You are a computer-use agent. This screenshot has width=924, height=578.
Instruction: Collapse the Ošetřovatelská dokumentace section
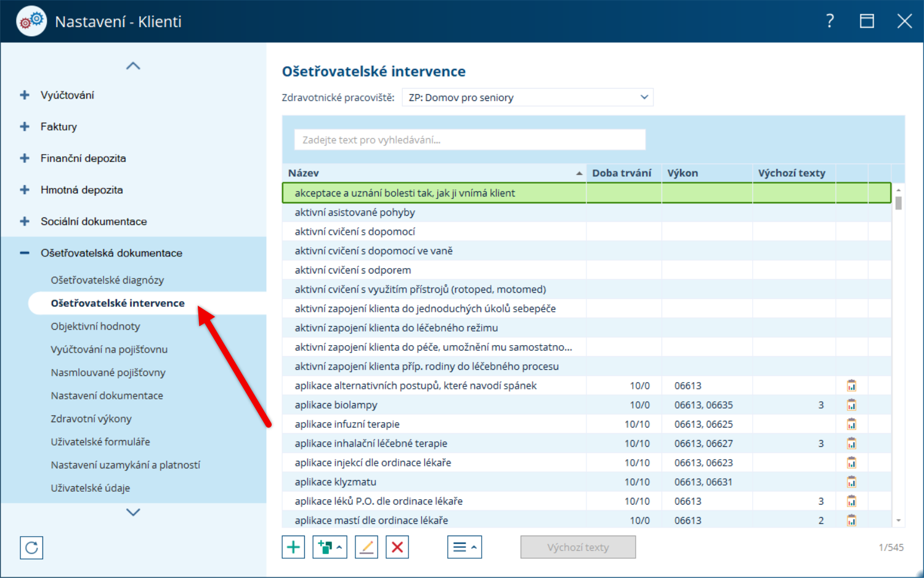(x=25, y=253)
